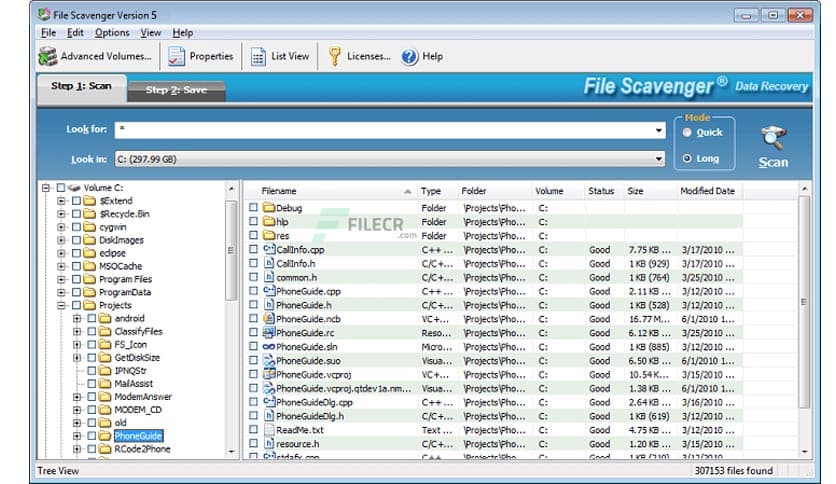
Task: Open the Look in drive dropdown
Action: (x=658, y=159)
